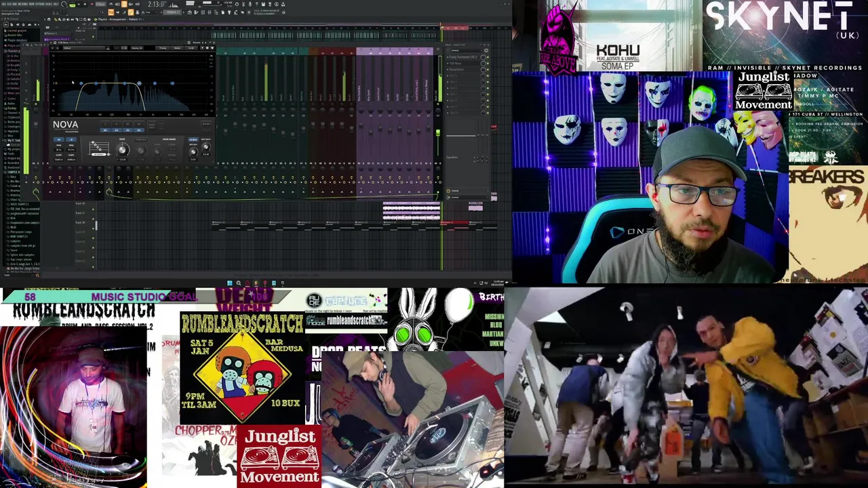Select the filter type graphic in NOVA
The image size is (868, 488).
coord(99,148)
